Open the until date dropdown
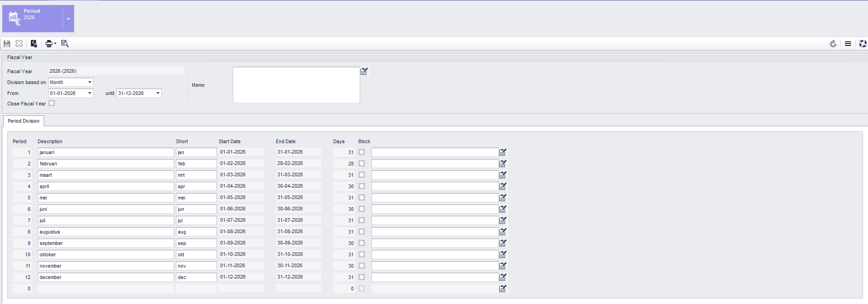The height and width of the screenshot is (304, 868). (158, 93)
